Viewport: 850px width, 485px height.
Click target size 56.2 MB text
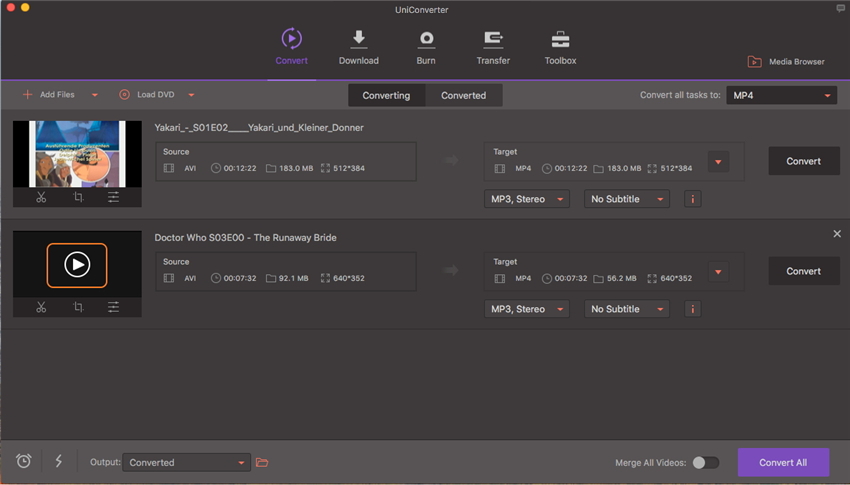(x=622, y=279)
